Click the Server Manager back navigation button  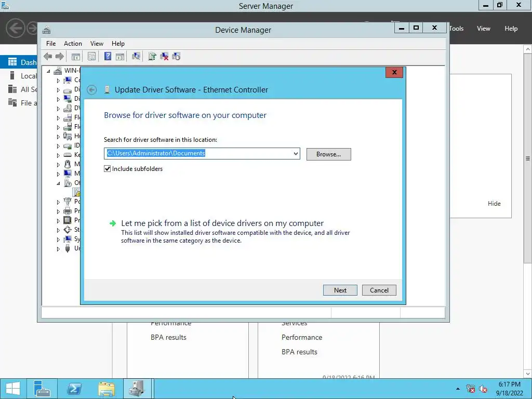click(x=15, y=28)
